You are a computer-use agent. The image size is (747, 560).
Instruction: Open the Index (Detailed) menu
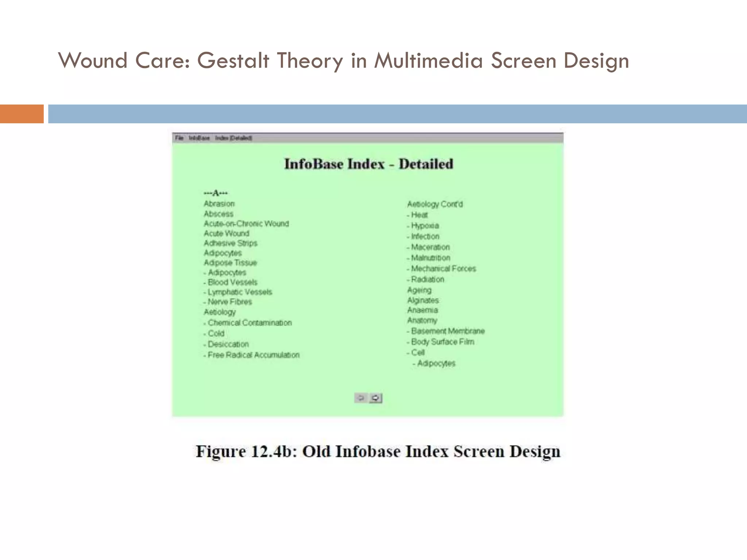[233, 138]
